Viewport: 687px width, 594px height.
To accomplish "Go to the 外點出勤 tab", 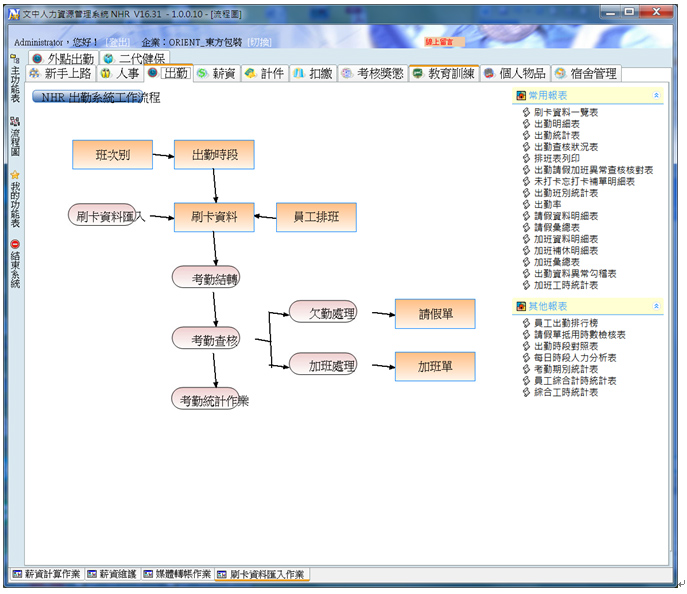I will pyautogui.click(x=63, y=59).
